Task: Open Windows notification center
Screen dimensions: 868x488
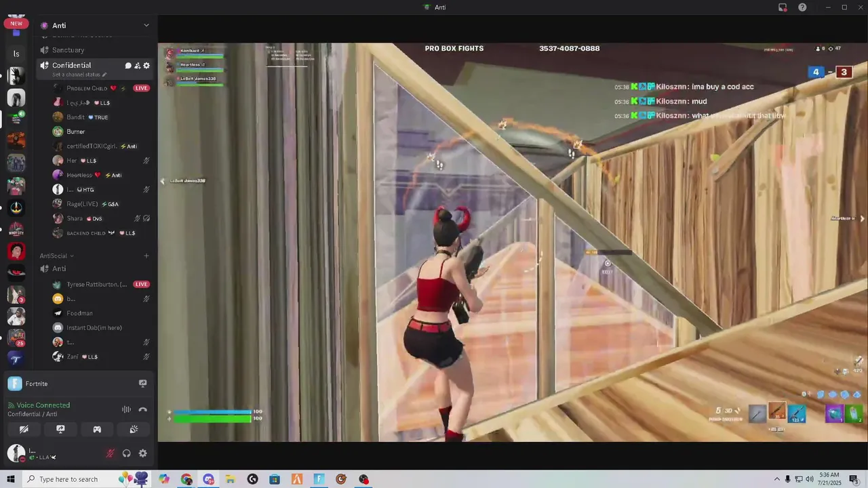Action: click(853, 479)
